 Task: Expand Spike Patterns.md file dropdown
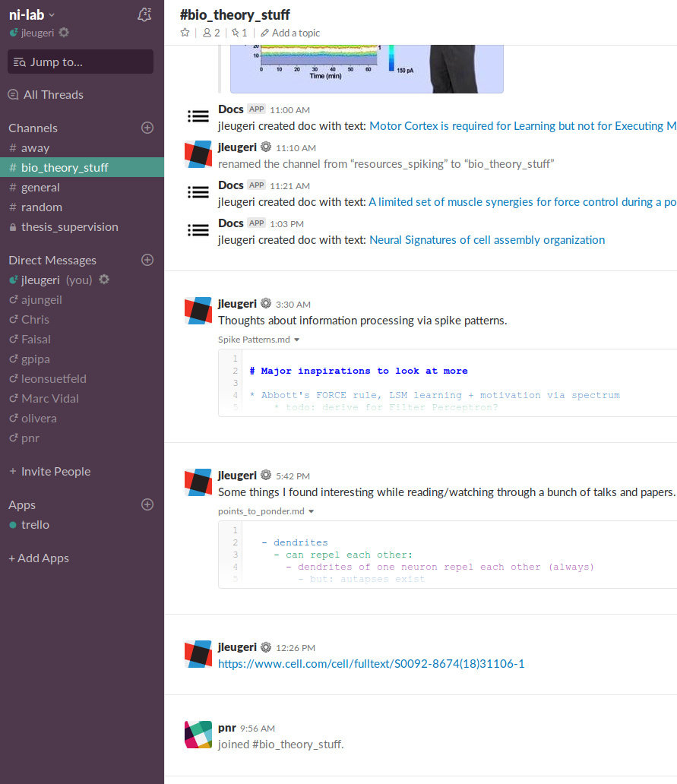tap(296, 340)
